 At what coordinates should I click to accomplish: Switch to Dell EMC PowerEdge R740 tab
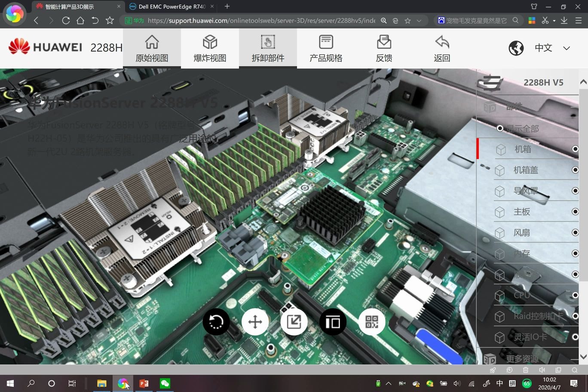coord(172,6)
